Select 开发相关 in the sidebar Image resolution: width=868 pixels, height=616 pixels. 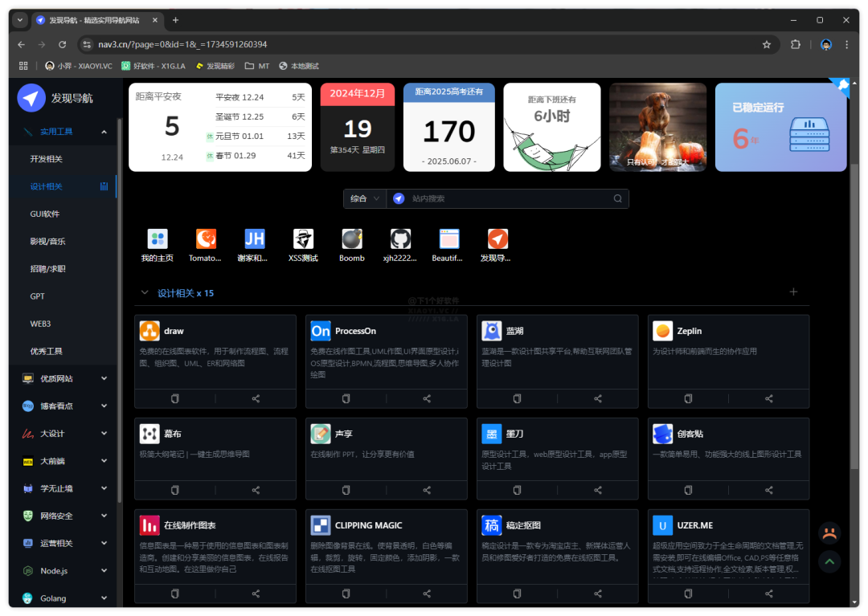point(47,159)
